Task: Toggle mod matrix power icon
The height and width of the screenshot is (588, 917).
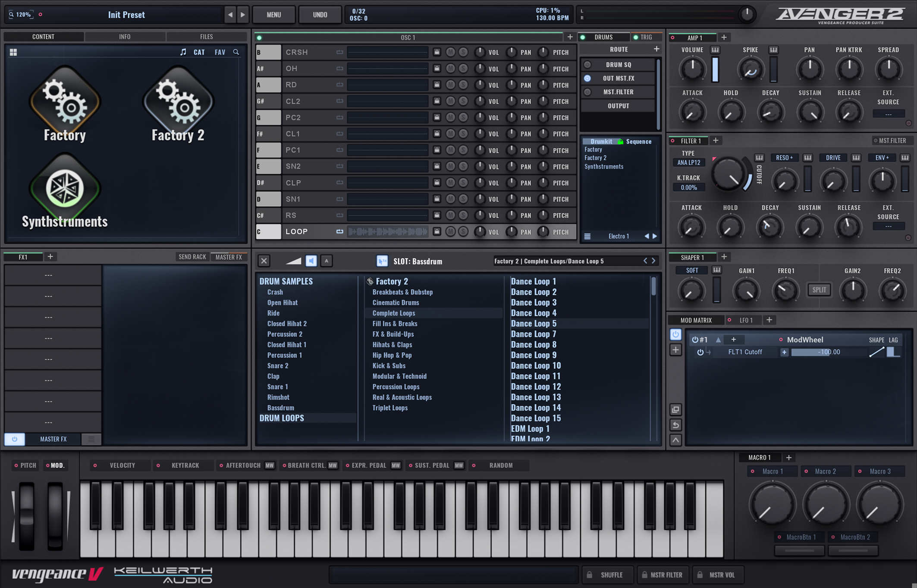Action: (x=675, y=334)
